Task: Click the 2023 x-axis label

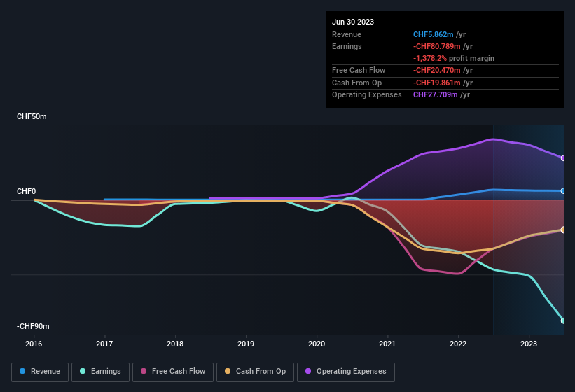Action: (x=529, y=344)
